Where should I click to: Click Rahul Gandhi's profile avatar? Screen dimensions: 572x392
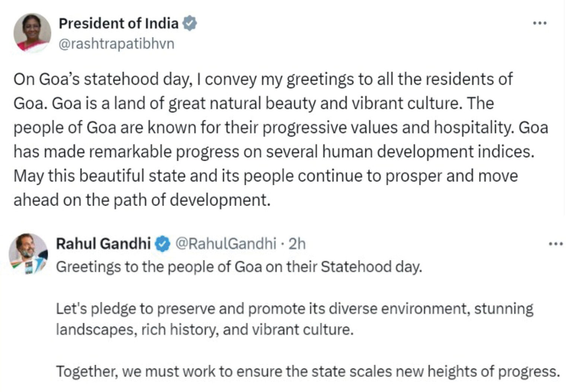tap(28, 253)
